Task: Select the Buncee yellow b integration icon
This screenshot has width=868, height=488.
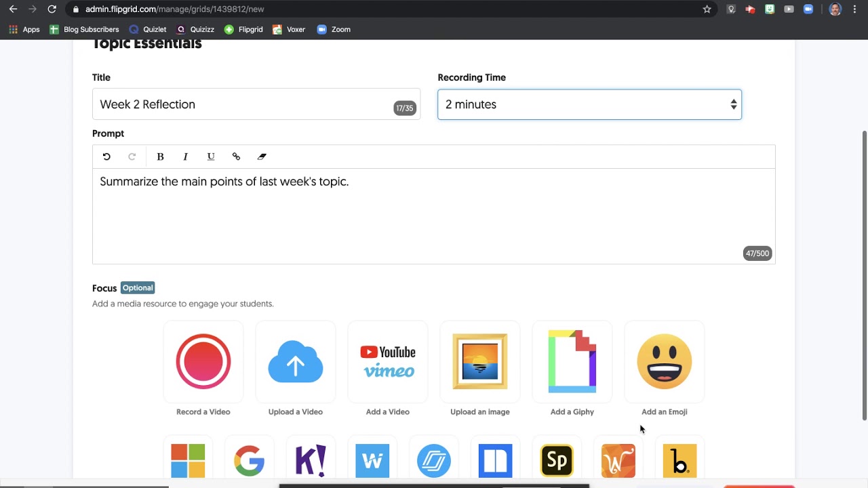Action: tap(679, 461)
